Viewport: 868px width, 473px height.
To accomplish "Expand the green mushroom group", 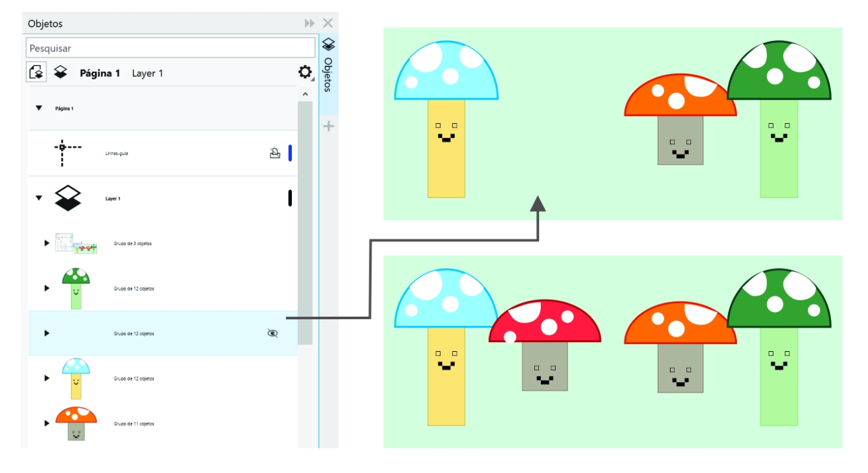I will point(46,288).
